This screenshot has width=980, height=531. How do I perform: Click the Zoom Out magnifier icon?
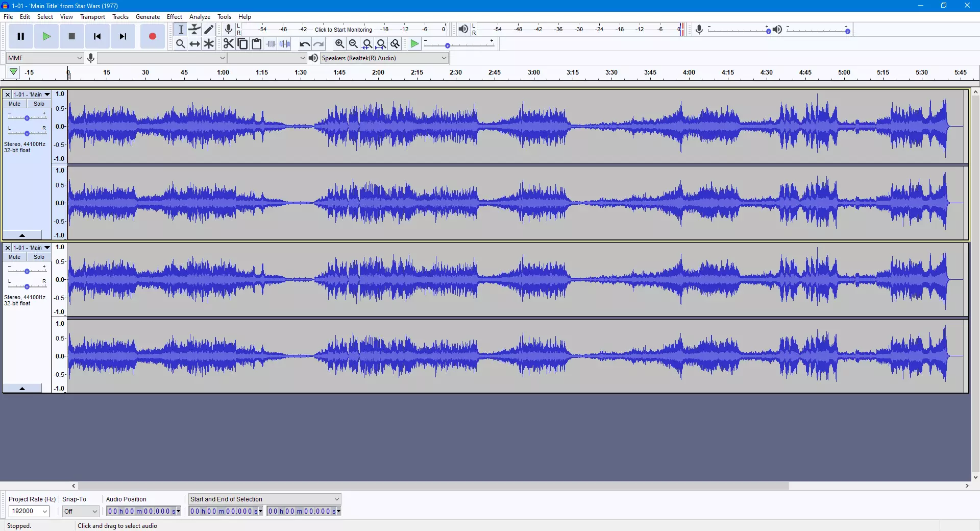point(353,44)
